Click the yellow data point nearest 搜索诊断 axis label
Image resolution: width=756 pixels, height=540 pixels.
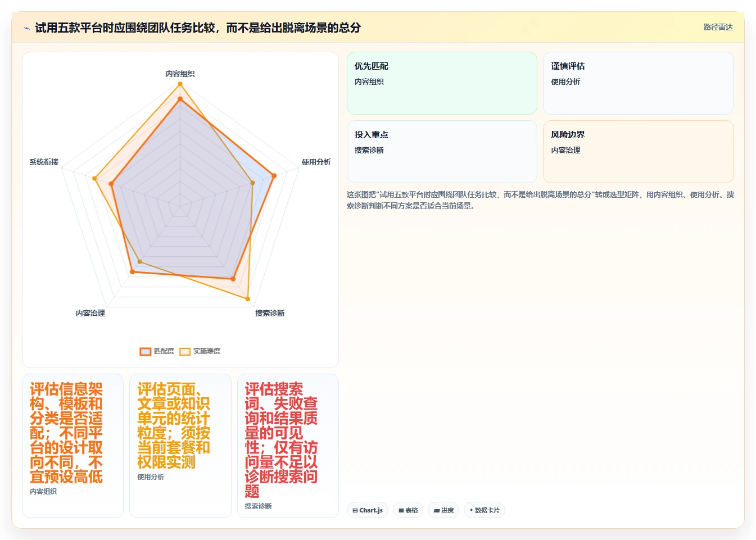coord(248,298)
